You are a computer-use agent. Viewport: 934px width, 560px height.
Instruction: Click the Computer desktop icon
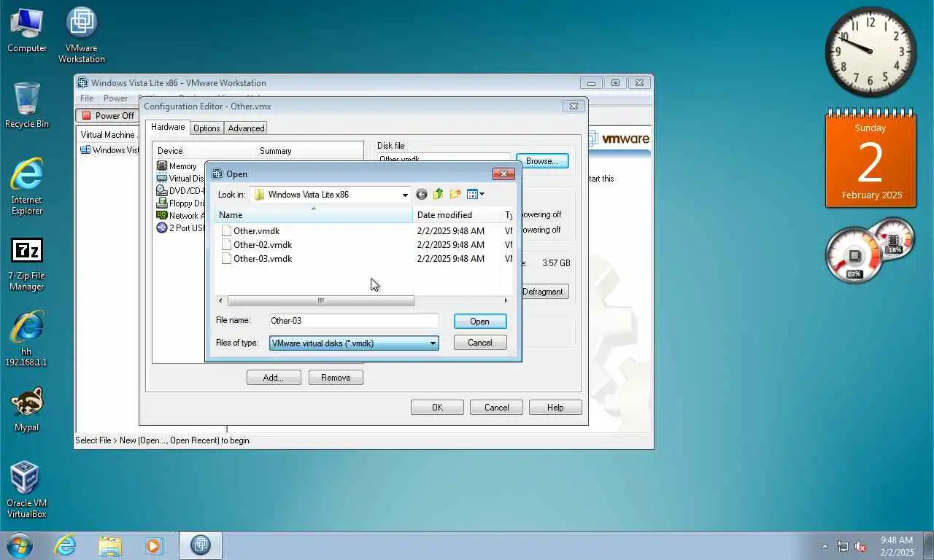click(27, 31)
